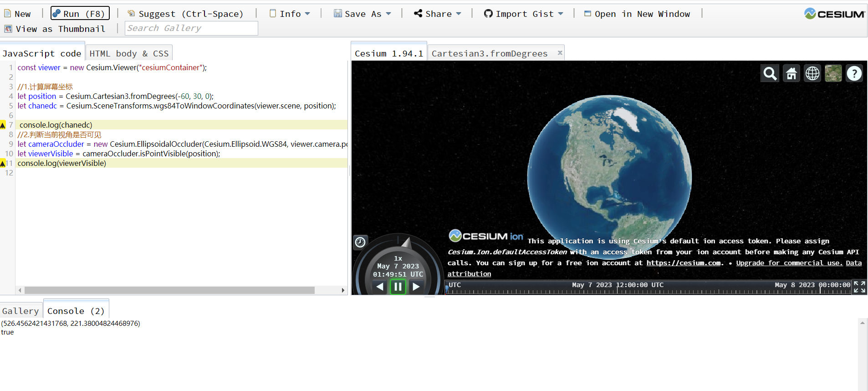Open the Share dropdown

pyautogui.click(x=437, y=14)
